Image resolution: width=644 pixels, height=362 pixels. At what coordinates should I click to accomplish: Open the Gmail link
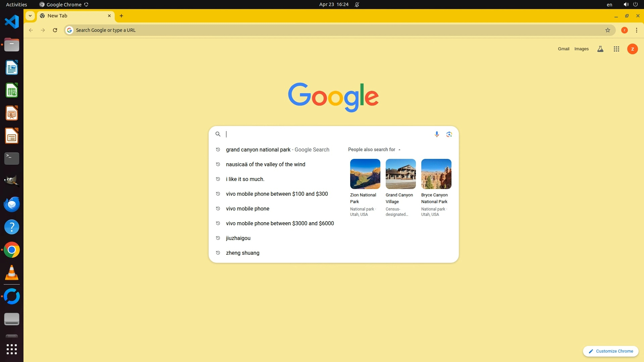point(563,49)
